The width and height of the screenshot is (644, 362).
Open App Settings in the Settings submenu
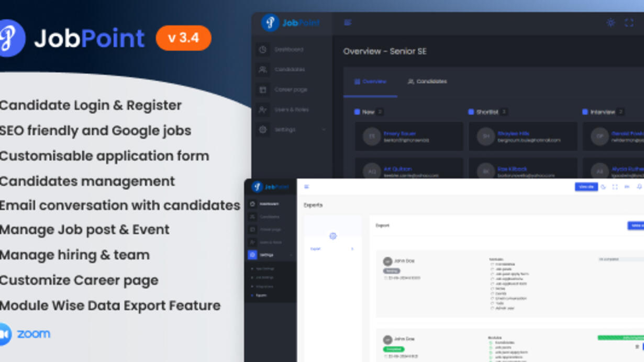264,268
